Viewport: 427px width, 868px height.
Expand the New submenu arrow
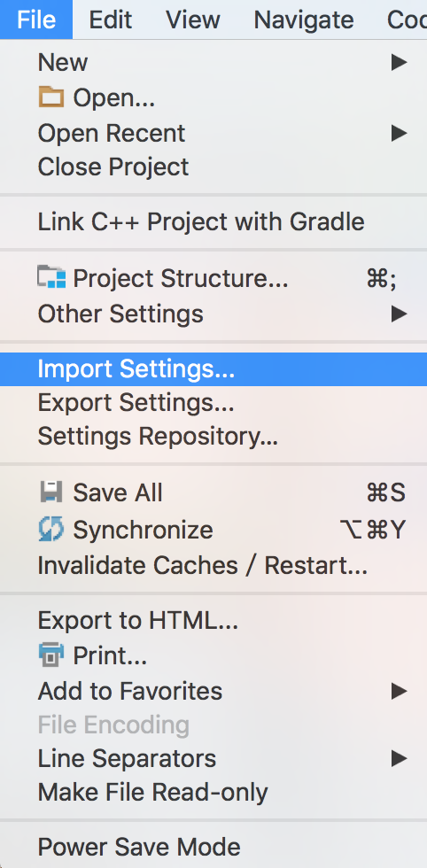(399, 62)
